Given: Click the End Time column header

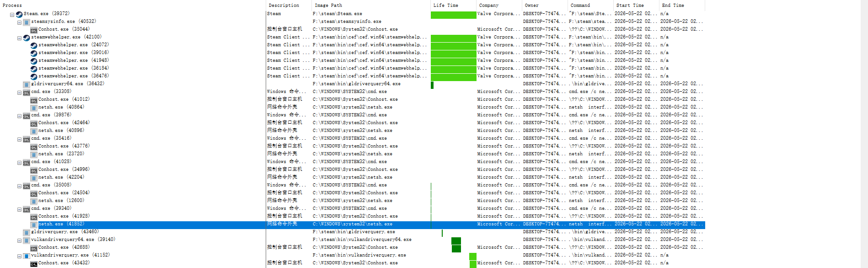Looking at the screenshot, I should pos(682,5).
